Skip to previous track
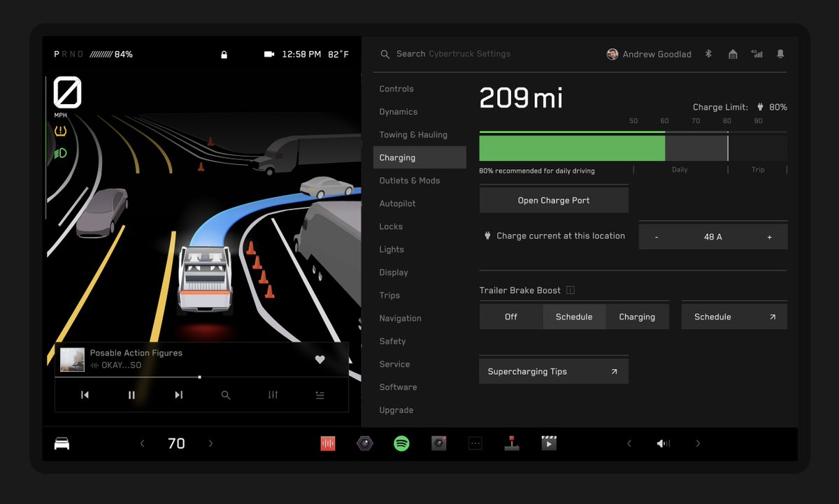This screenshot has width=839, height=504. click(x=85, y=395)
